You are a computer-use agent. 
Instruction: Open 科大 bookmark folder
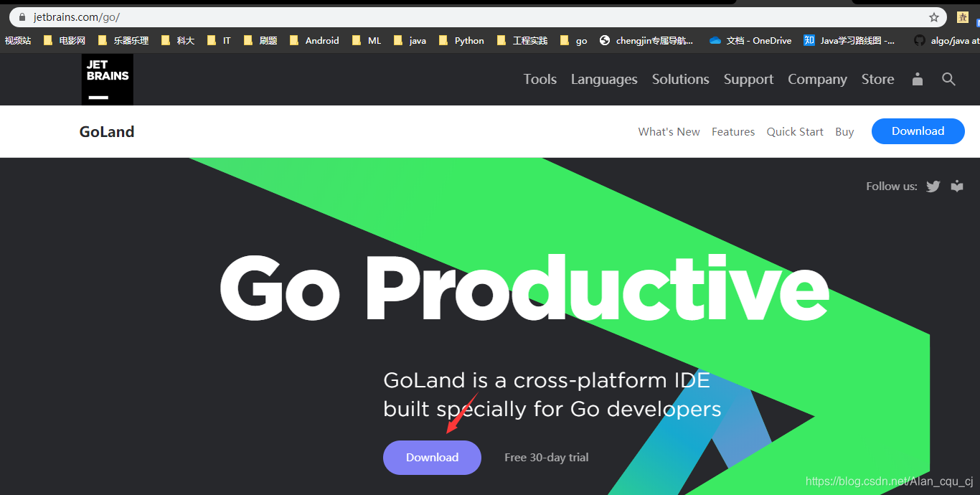click(178, 41)
